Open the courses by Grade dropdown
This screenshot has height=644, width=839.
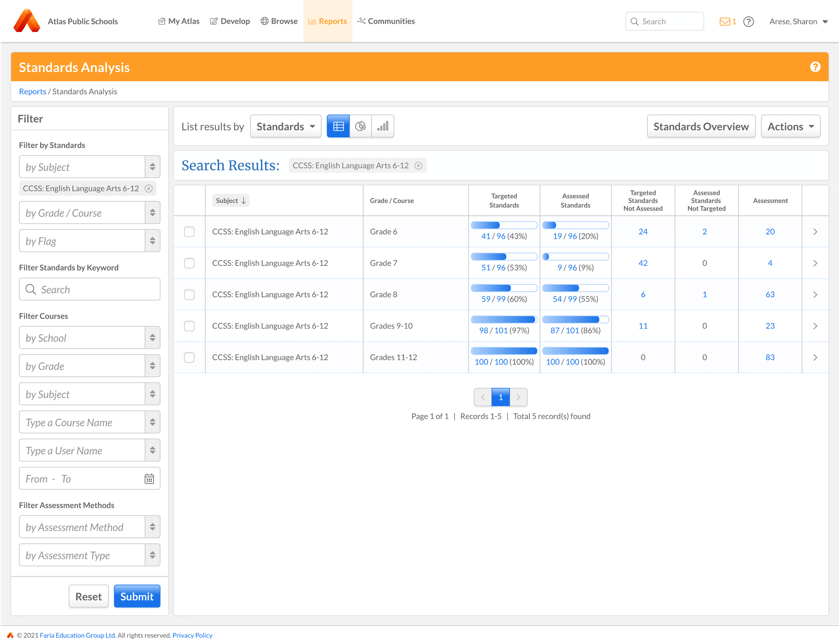point(89,366)
